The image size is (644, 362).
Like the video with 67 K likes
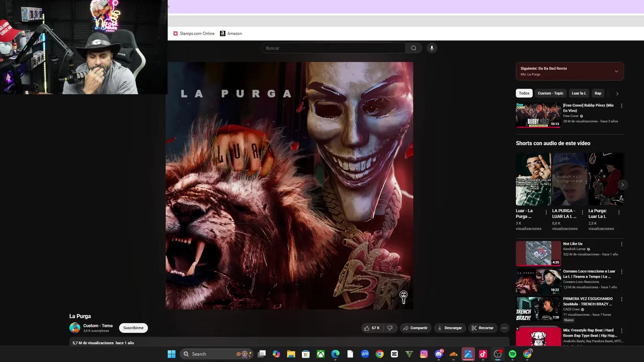click(372, 328)
